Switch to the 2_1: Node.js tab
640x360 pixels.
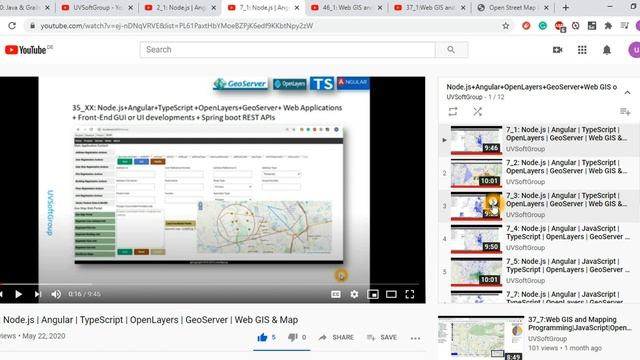tap(180, 7)
